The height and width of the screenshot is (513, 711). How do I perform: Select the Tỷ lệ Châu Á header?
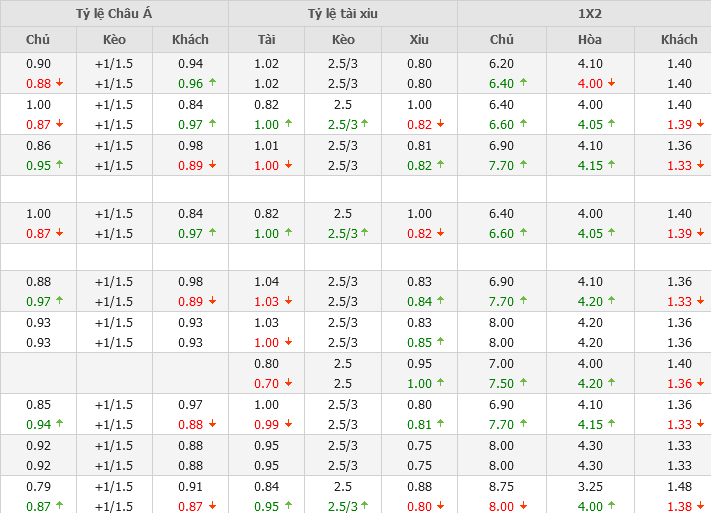tap(114, 14)
